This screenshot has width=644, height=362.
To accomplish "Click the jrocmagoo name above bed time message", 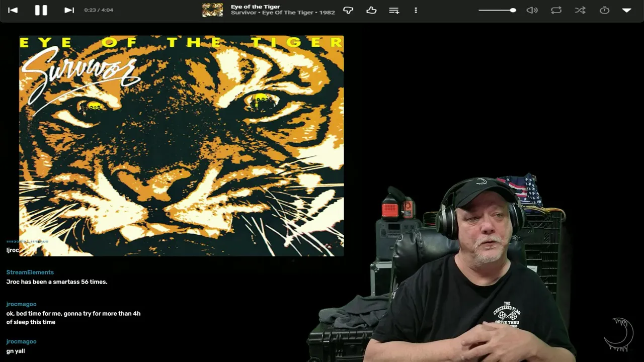I will point(21,304).
